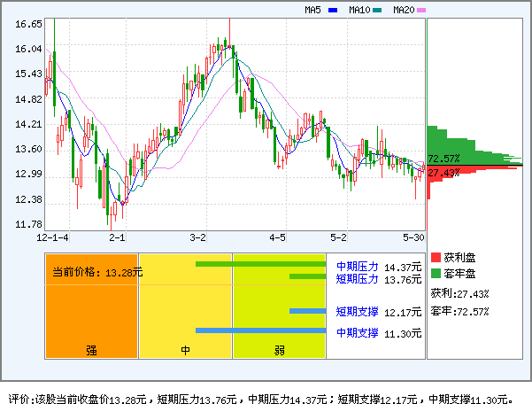The image size is (532, 404).
Task: Click the 11.30元 support value
Action: [x=403, y=334]
